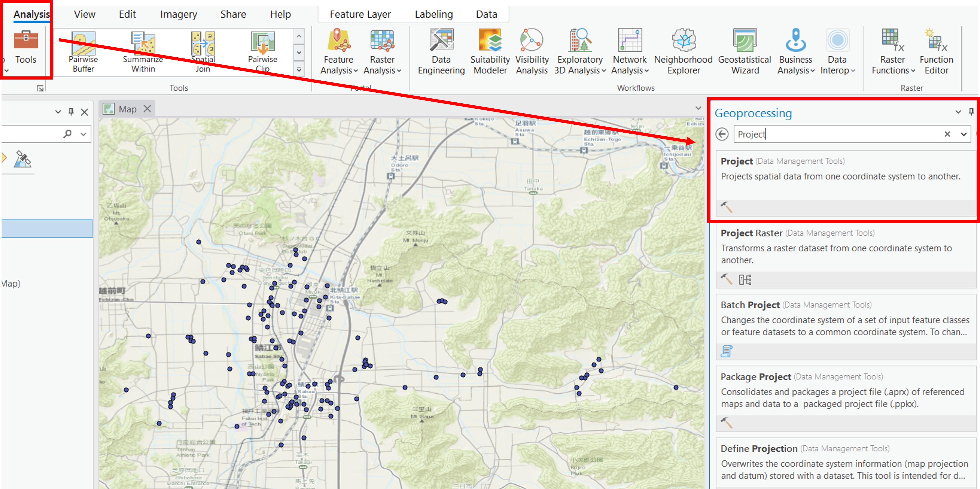Screen dimensions: 980x489
Task: Open left pane search dropdown arrow
Action: [x=83, y=134]
